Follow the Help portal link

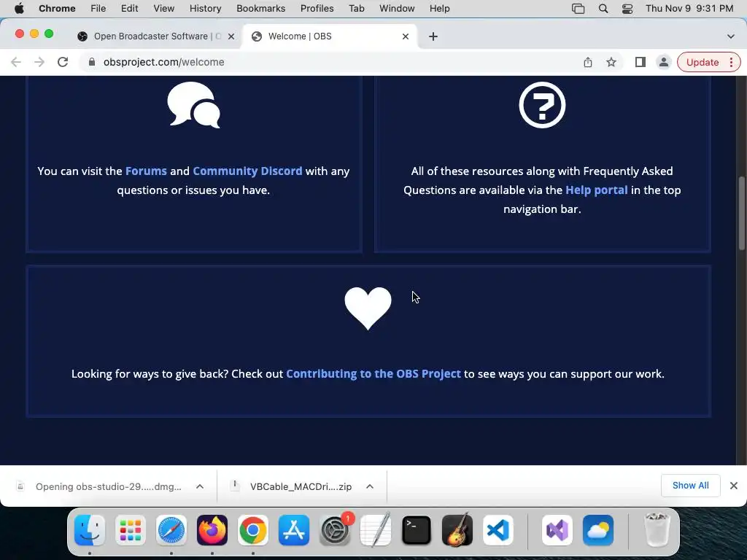pyautogui.click(x=597, y=190)
